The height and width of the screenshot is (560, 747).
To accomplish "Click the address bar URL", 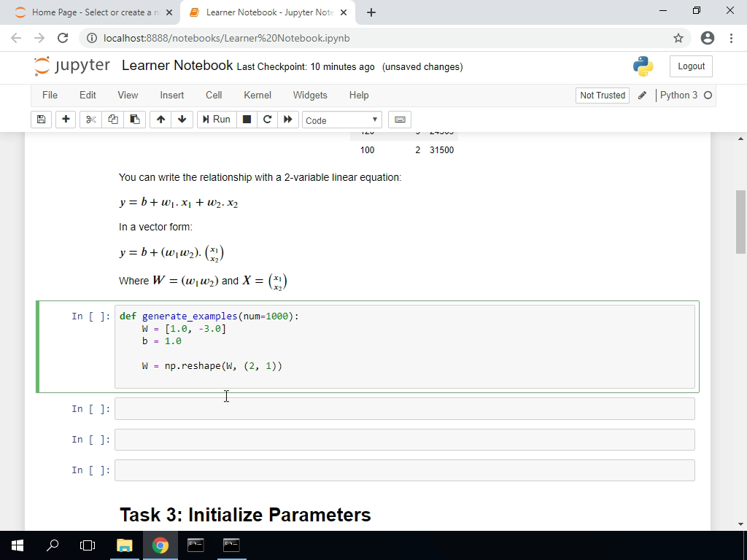I will click(x=227, y=38).
